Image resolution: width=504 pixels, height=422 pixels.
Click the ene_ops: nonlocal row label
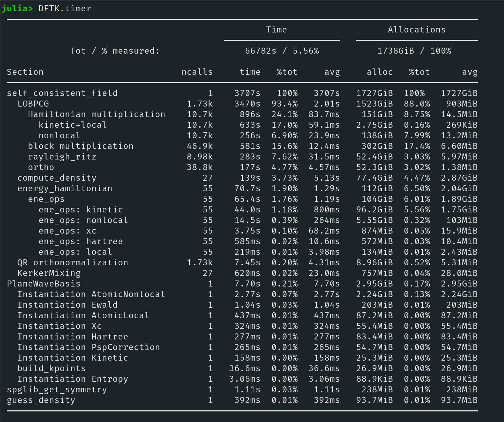83,220
